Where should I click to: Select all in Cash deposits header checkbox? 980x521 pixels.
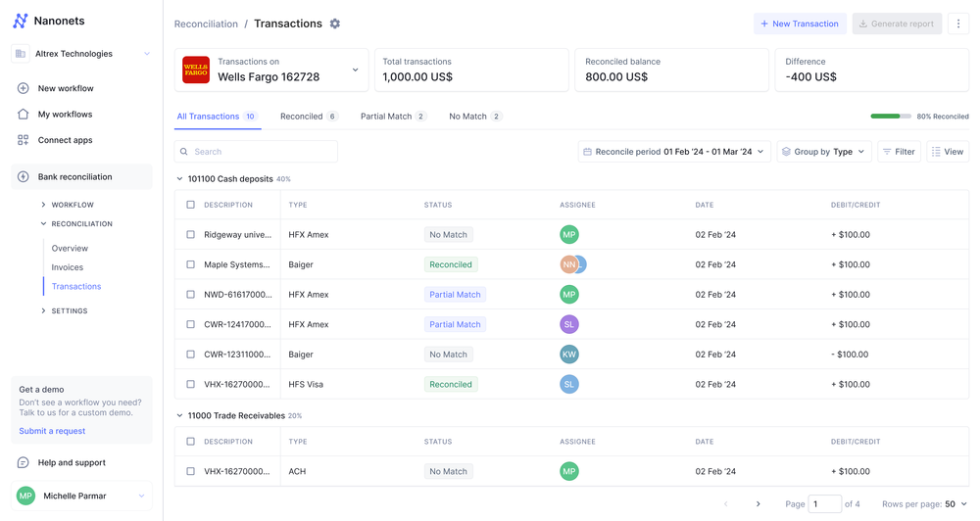tap(191, 205)
